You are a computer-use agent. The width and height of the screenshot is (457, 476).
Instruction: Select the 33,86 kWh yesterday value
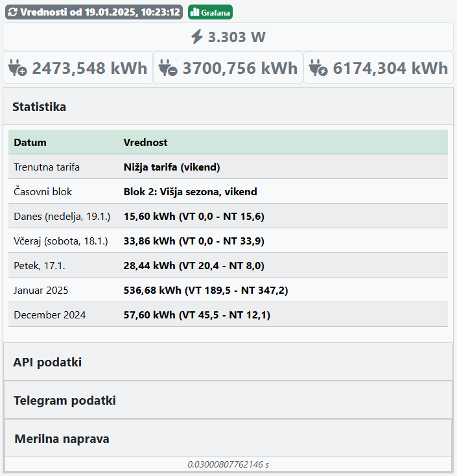pos(194,241)
